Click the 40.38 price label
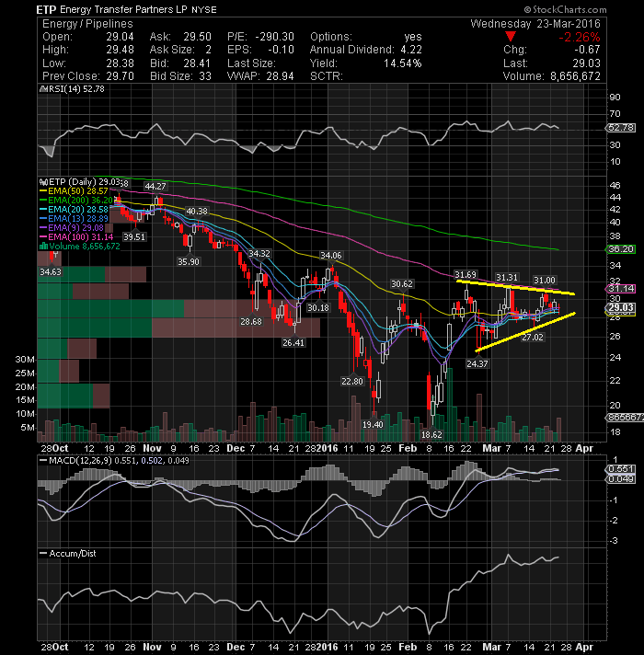Image resolution: width=644 pixels, height=655 pixels. [x=197, y=211]
